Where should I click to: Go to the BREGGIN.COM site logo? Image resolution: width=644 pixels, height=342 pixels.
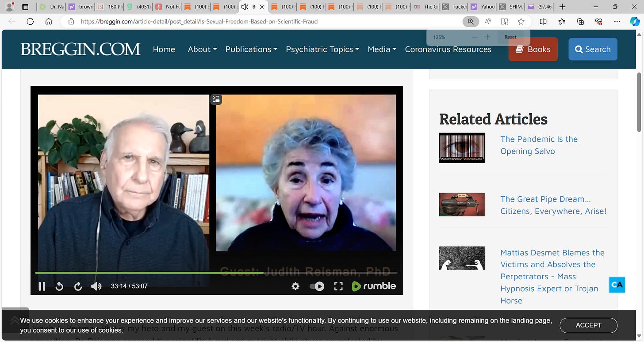coord(80,49)
